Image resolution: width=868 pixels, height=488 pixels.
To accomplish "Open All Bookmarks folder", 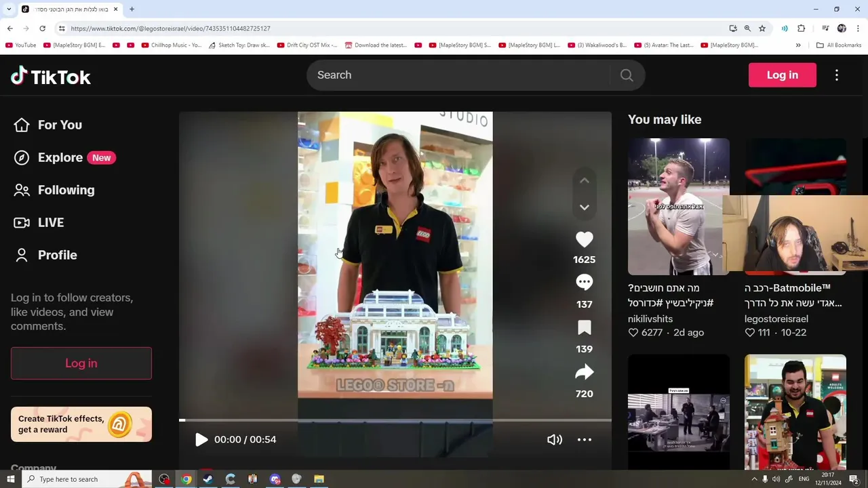I will coord(839,45).
